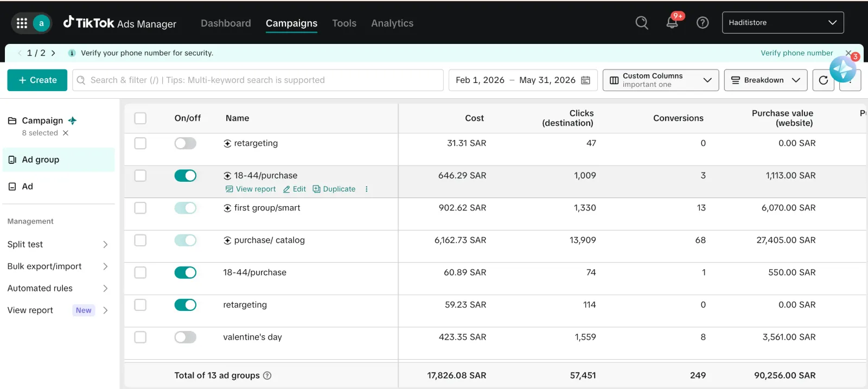Image resolution: width=868 pixels, height=389 pixels.
Task: Open the floating AI assistant star icon
Action: pos(843,69)
